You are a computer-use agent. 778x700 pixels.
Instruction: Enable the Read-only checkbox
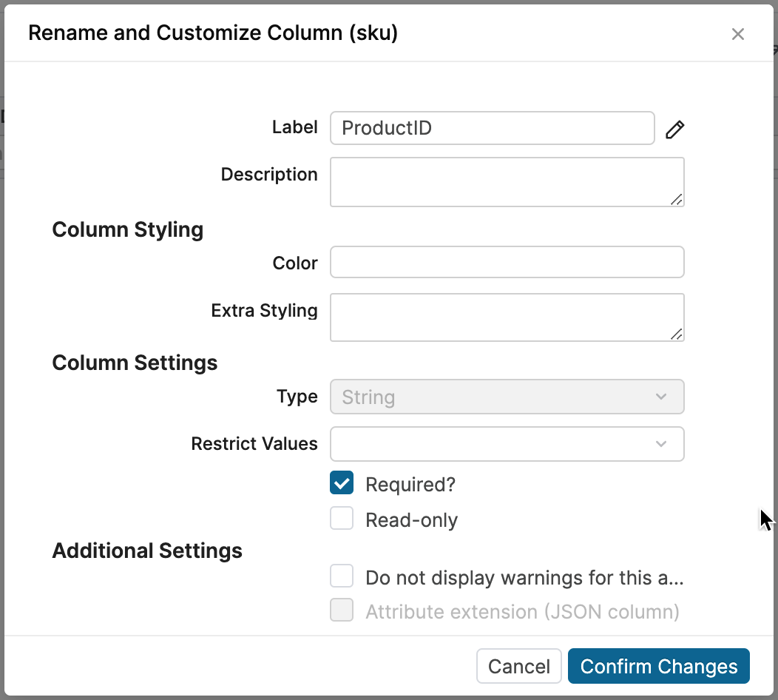[x=342, y=518]
